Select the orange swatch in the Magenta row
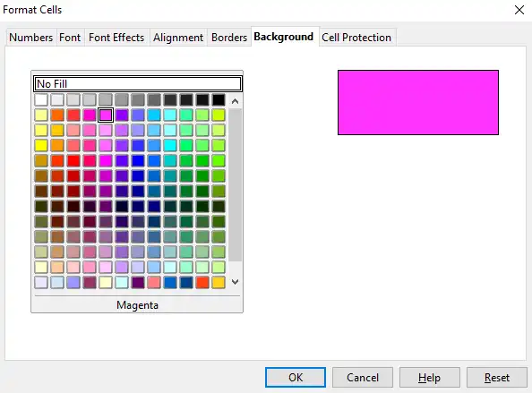 (57, 115)
